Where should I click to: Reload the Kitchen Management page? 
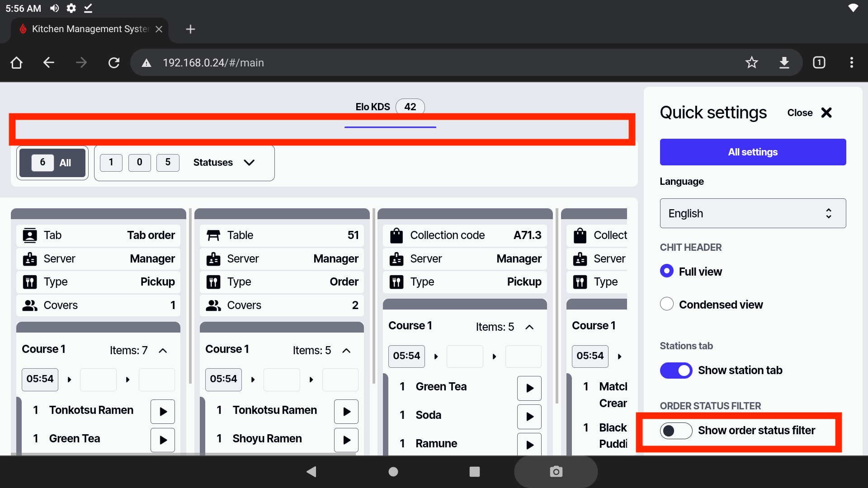point(114,62)
